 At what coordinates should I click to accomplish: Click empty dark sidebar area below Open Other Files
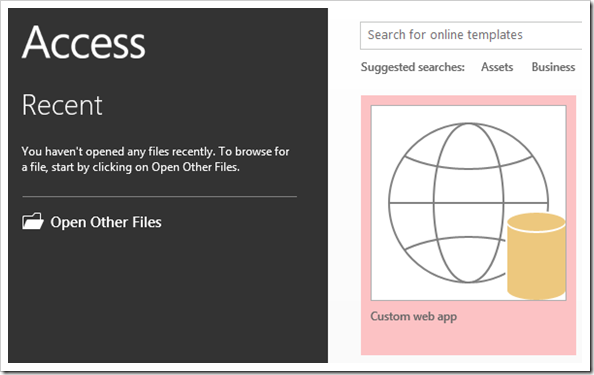168,297
